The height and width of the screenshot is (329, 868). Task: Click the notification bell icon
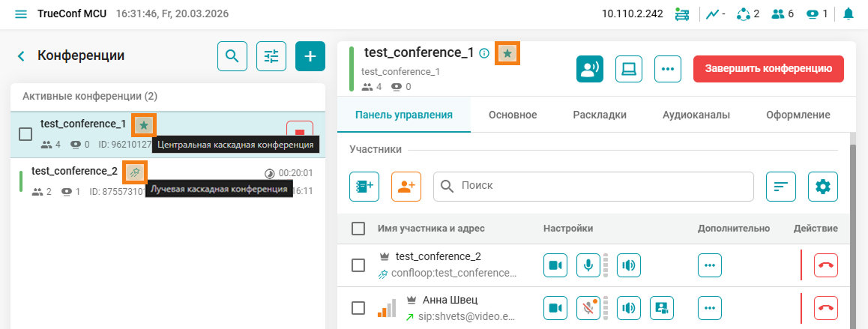(x=849, y=13)
